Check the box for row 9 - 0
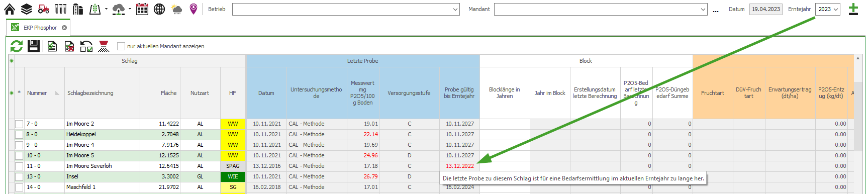Screen dimensions: 868x194 [x=19, y=145]
